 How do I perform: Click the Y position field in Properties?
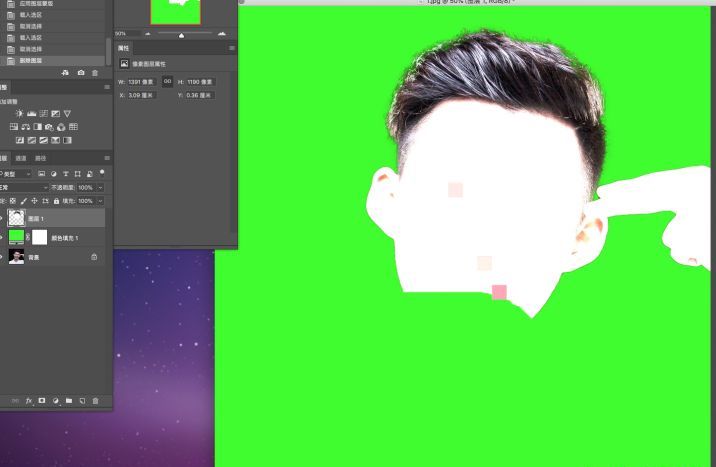[200, 95]
